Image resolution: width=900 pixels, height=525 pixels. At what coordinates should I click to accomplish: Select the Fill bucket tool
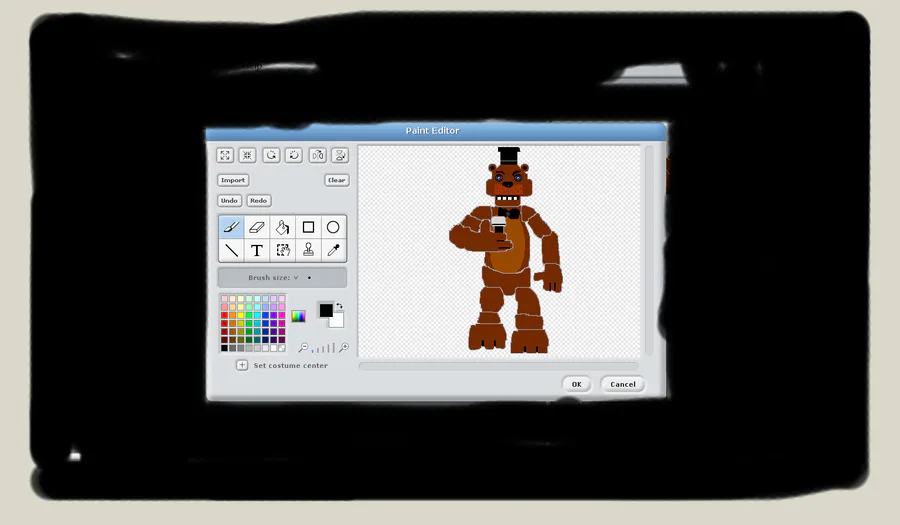pos(282,227)
